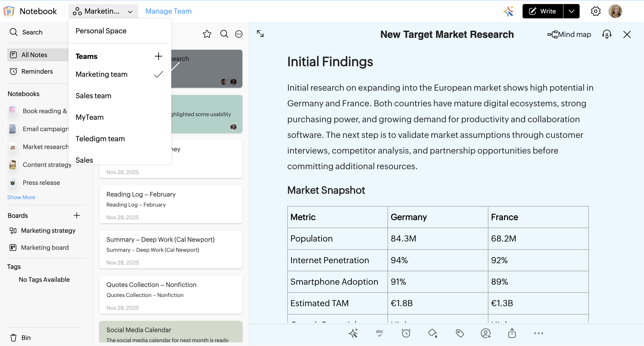Add a new board with the plus
Image resolution: width=644 pixels, height=346 pixels.
click(76, 215)
